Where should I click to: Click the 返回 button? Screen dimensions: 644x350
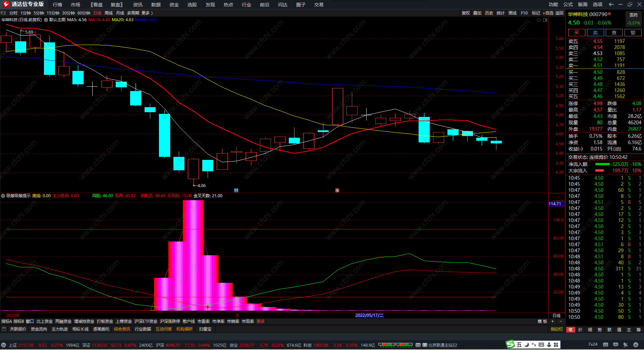(x=559, y=13)
